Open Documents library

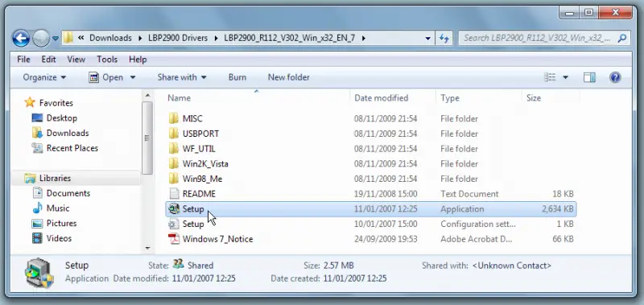(61, 193)
